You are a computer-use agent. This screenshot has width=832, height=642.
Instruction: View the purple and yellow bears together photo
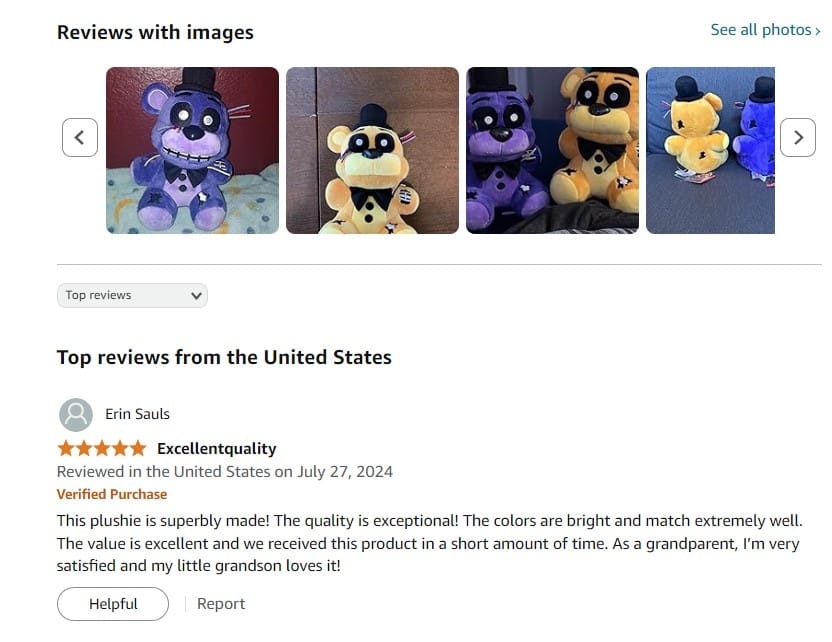[552, 150]
